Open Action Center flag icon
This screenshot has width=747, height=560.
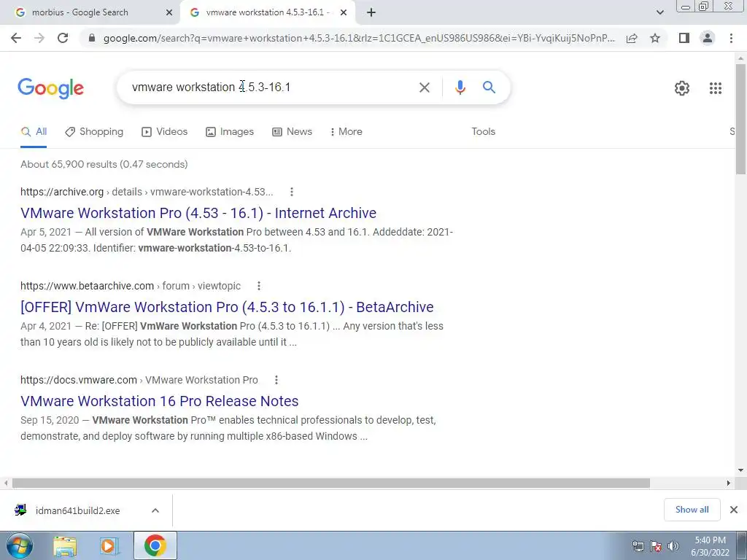[x=656, y=546]
